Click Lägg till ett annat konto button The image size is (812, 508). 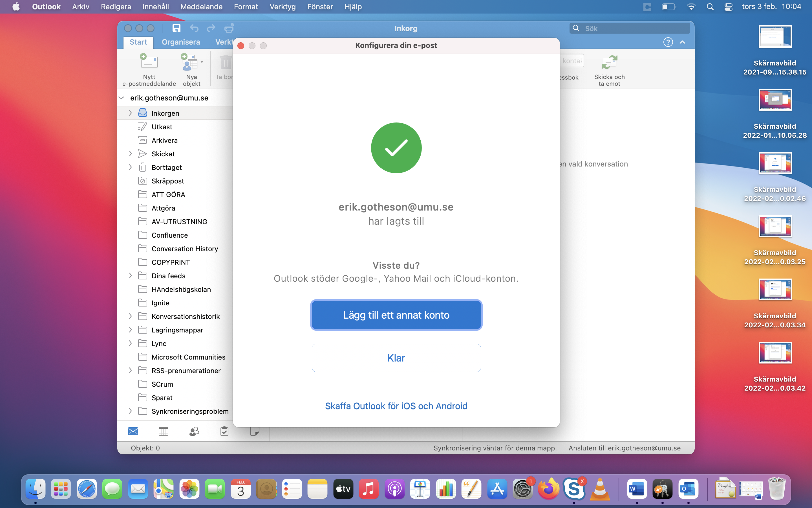click(396, 315)
